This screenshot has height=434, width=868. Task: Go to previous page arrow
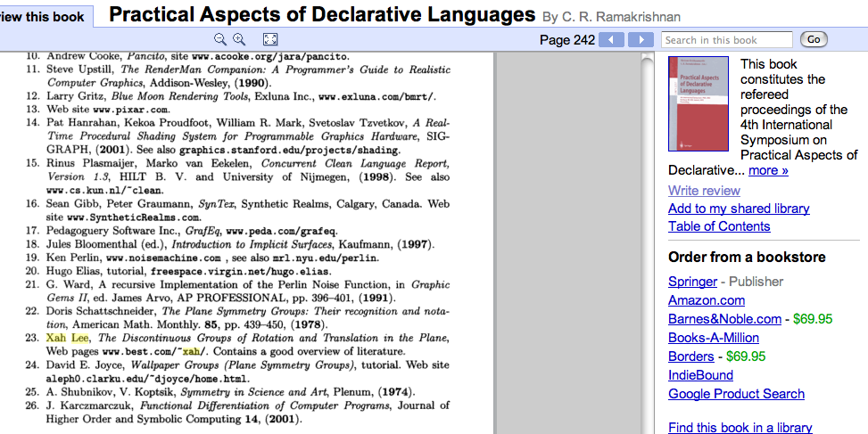(611, 39)
